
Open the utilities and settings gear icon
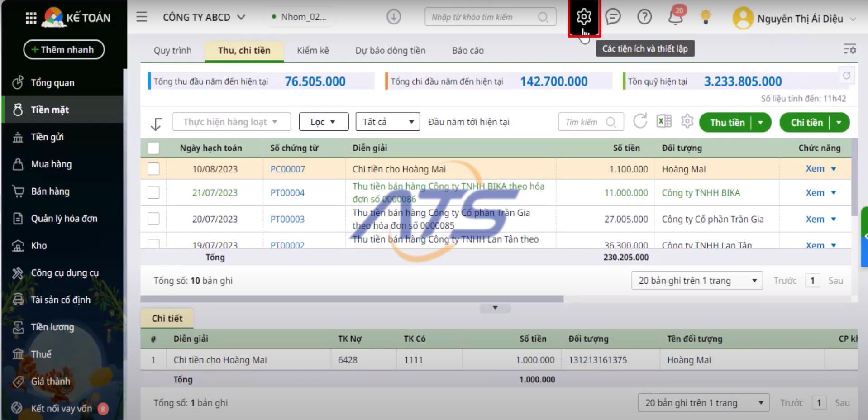(x=584, y=17)
